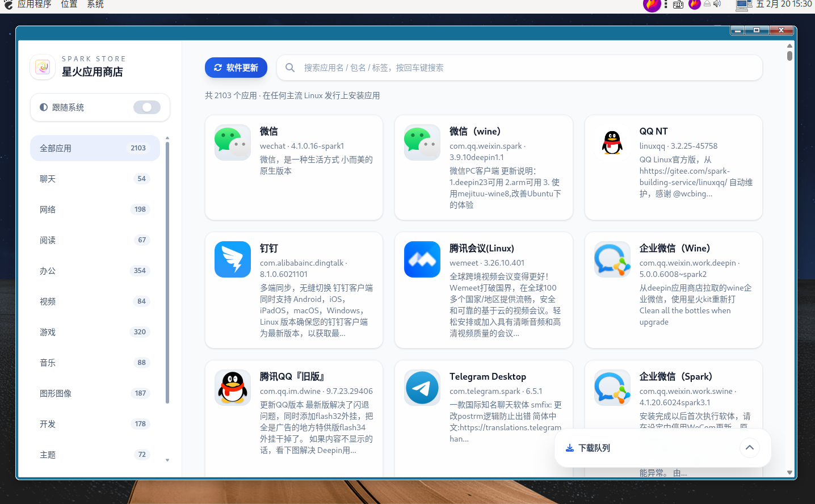Image resolution: width=815 pixels, height=504 pixels.
Task: Select the 图形图像 category
Action: tap(95, 393)
